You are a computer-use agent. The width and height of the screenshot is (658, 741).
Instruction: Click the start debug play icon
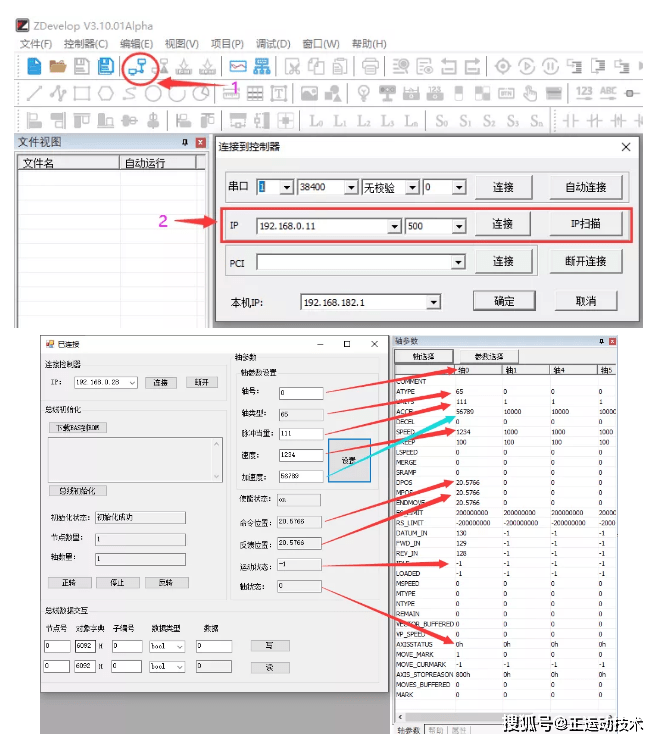[527, 66]
